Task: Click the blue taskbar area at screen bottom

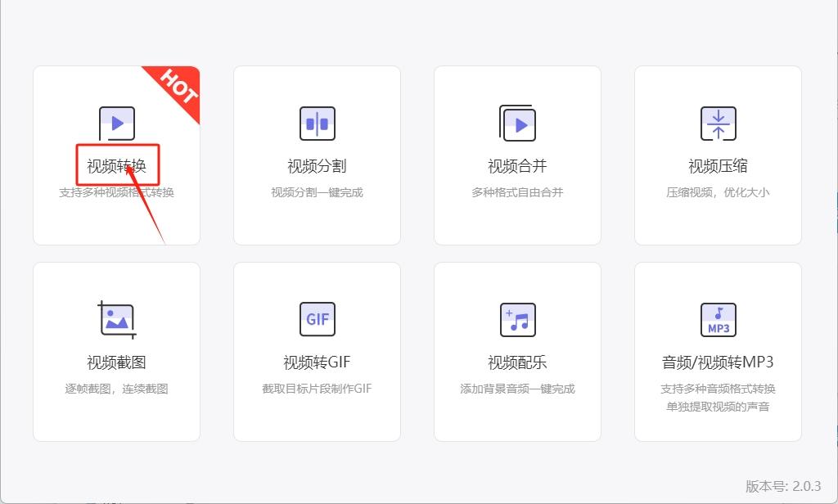Action: tap(419, 501)
